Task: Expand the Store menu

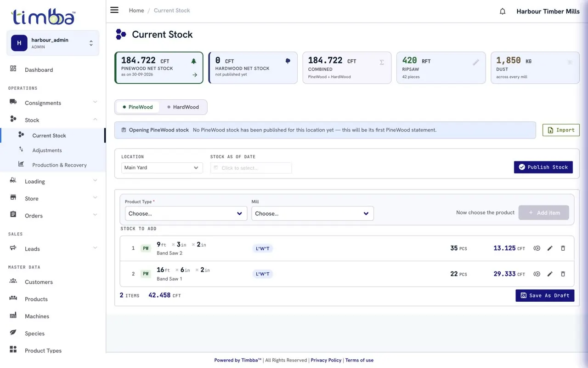Action: point(53,198)
